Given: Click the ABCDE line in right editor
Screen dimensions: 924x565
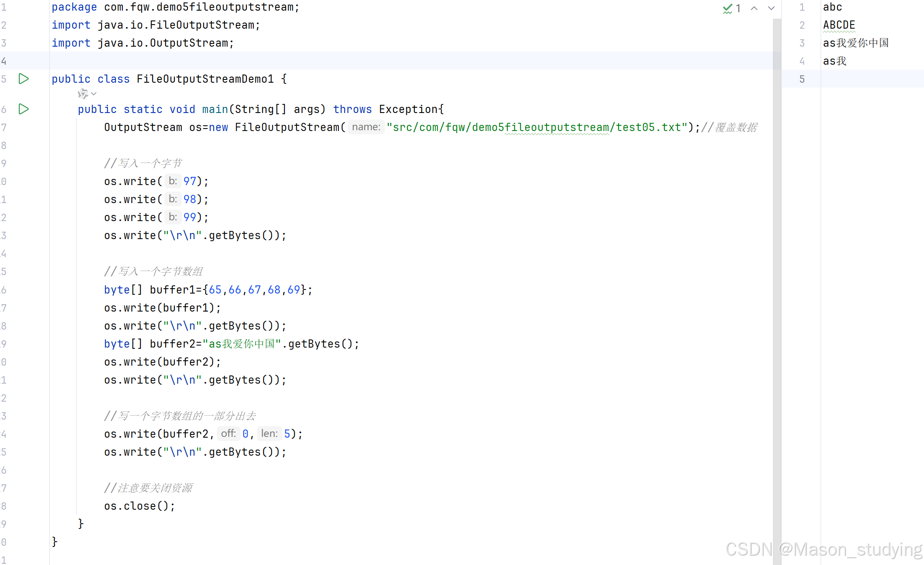Looking at the screenshot, I should pos(839,25).
